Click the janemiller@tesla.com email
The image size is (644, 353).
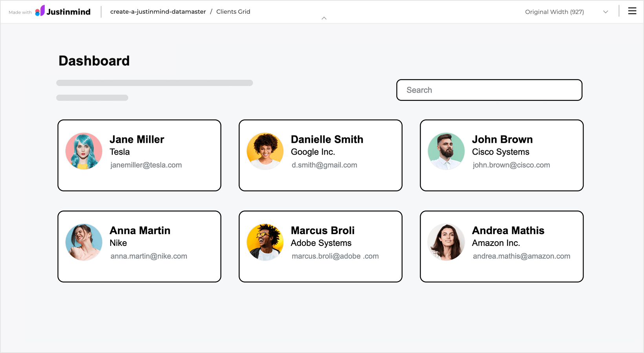pyautogui.click(x=146, y=165)
